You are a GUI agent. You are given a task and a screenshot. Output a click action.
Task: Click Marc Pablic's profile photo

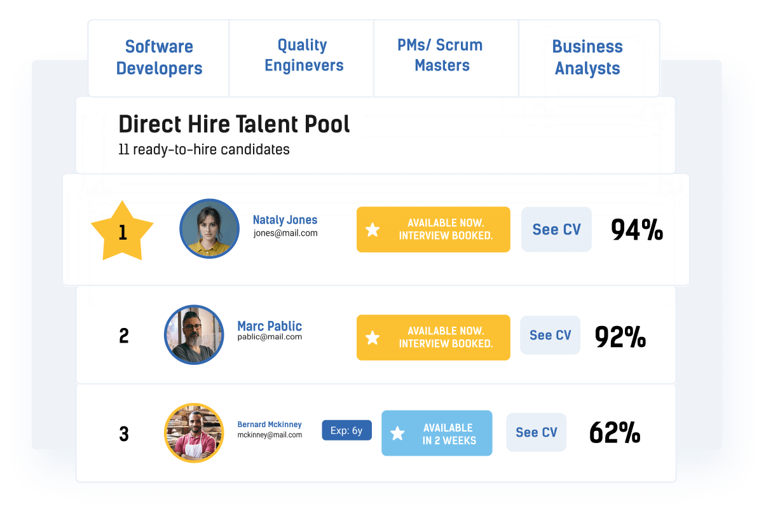(x=194, y=334)
